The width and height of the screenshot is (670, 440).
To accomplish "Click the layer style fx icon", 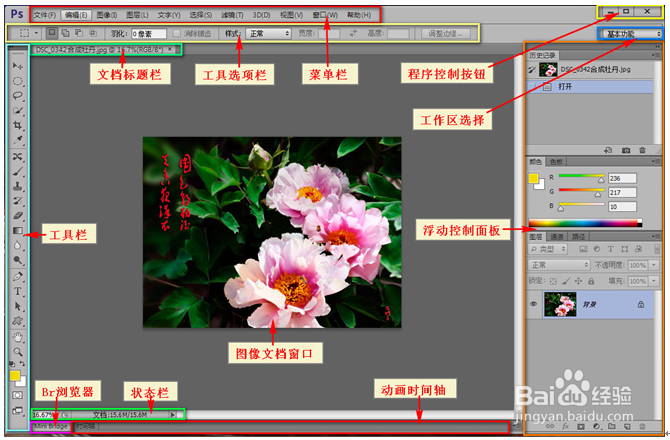I will pyautogui.click(x=565, y=426).
